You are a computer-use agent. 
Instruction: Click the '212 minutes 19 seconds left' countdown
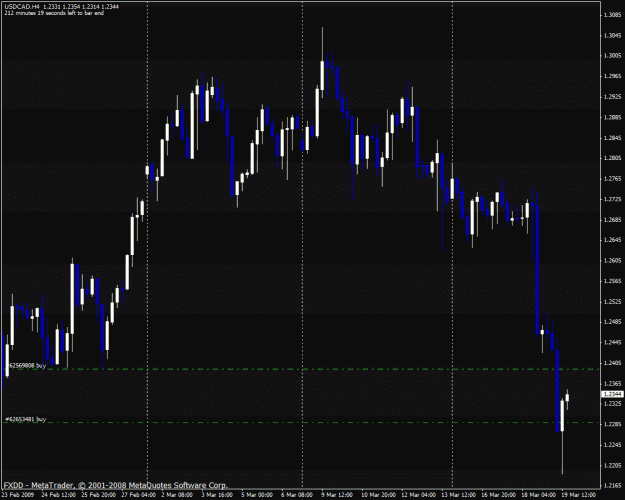click(54, 13)
